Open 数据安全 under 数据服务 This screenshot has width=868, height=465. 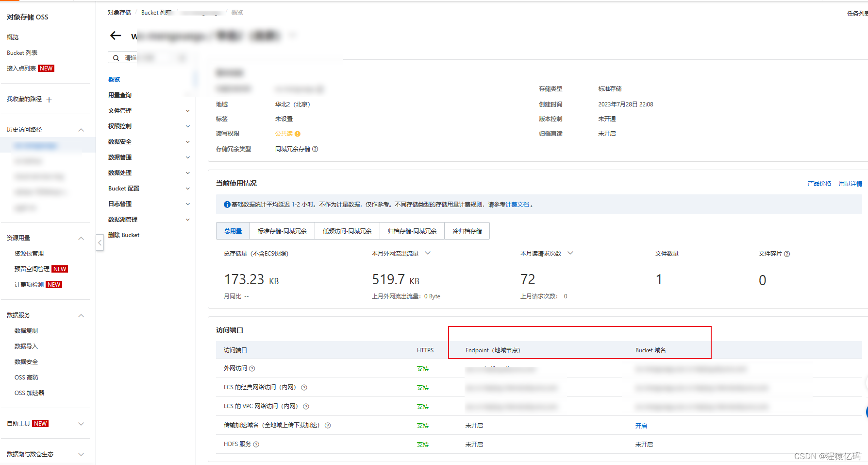coord(26,362)
